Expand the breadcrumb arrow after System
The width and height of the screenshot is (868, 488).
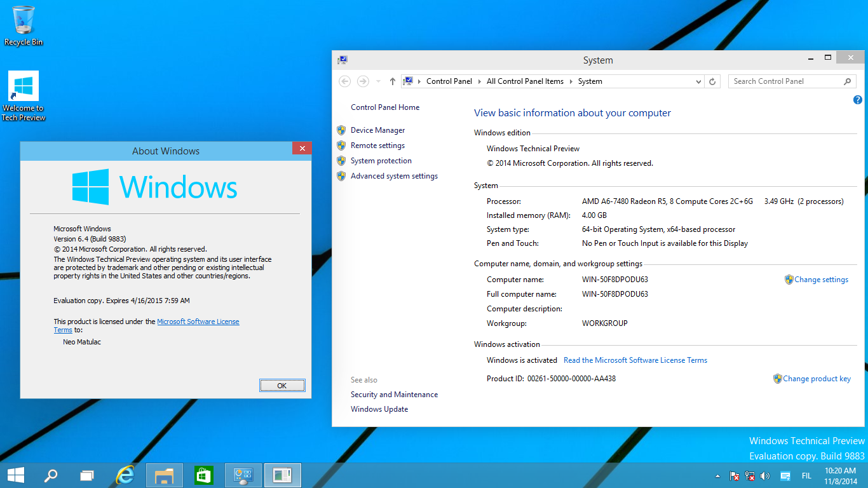(609, 81)
